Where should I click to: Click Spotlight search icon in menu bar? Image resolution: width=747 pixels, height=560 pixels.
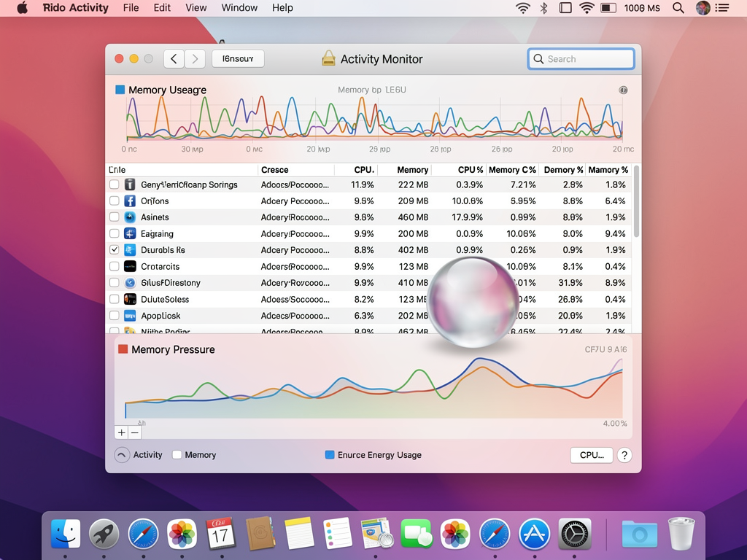[678, 7]
